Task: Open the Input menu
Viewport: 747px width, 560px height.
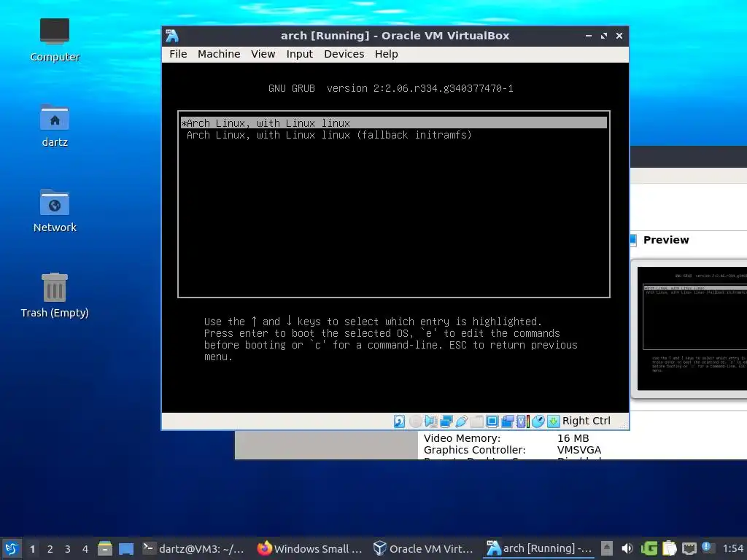Action: point(300,54)
